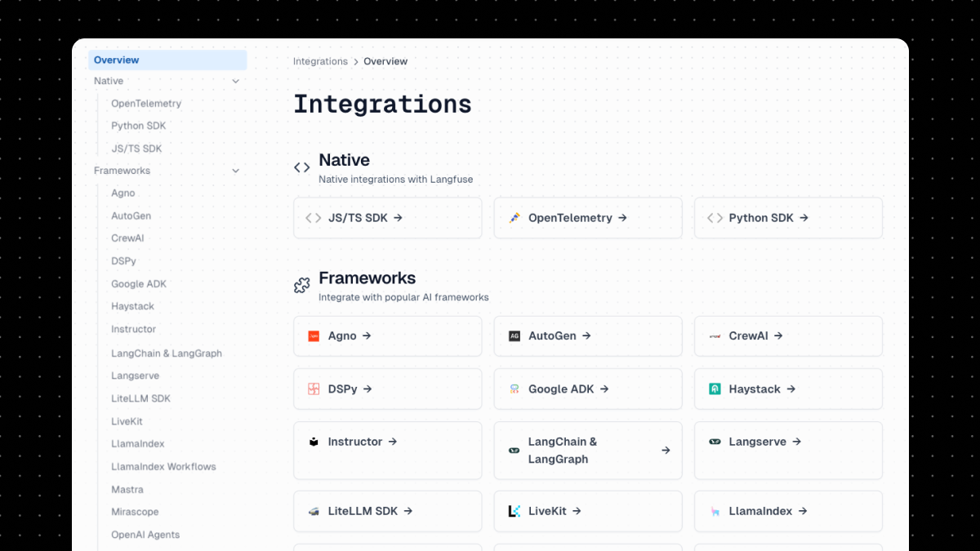Open the Python SDK card

pyautogui.click(x=787, y=217)
